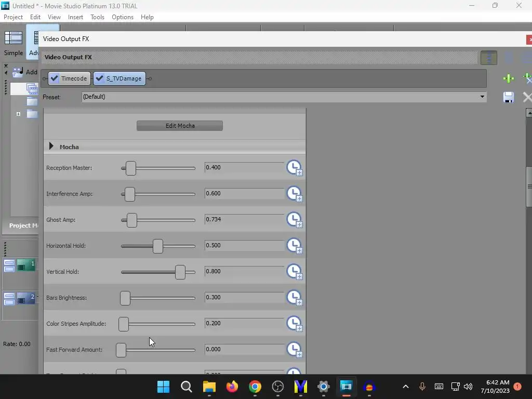The image size is (532, 399).
Task: Open the taskbar Search icon
Action: coord(187,387)
